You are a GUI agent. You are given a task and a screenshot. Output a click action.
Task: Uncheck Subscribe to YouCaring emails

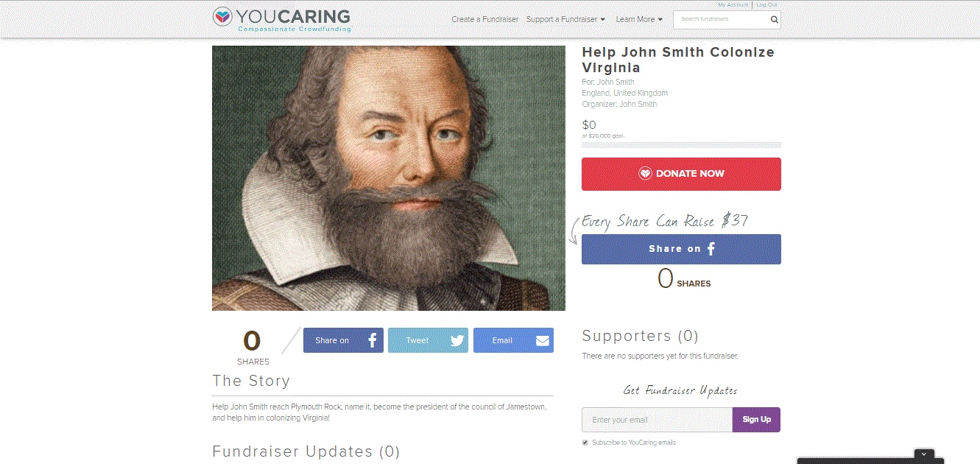[x=585, y=443]
